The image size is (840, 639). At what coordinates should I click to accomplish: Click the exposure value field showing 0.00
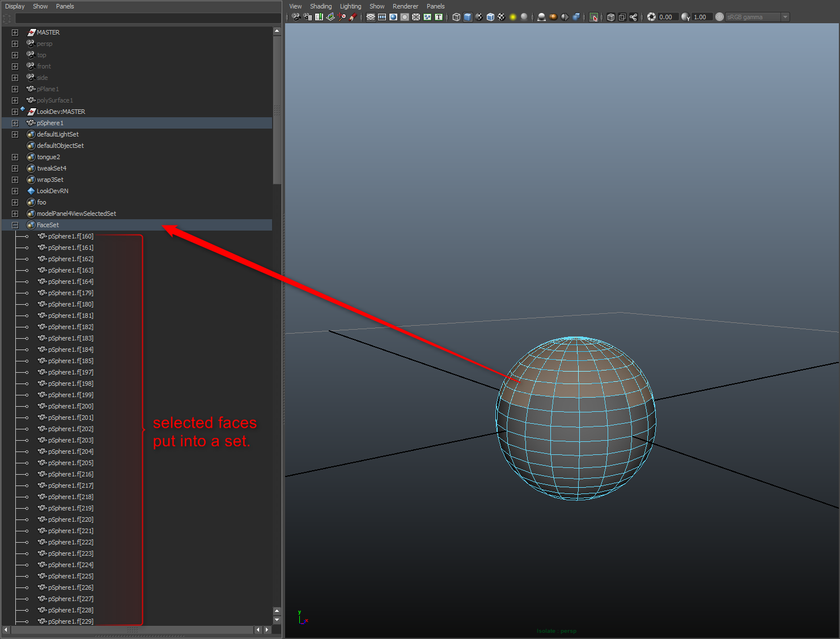coord(667,17)
